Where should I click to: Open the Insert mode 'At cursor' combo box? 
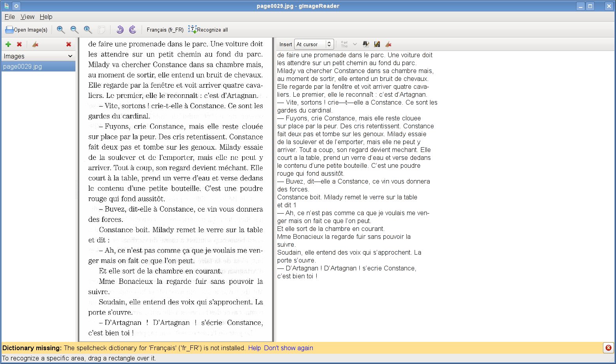[x=314, y=44]
